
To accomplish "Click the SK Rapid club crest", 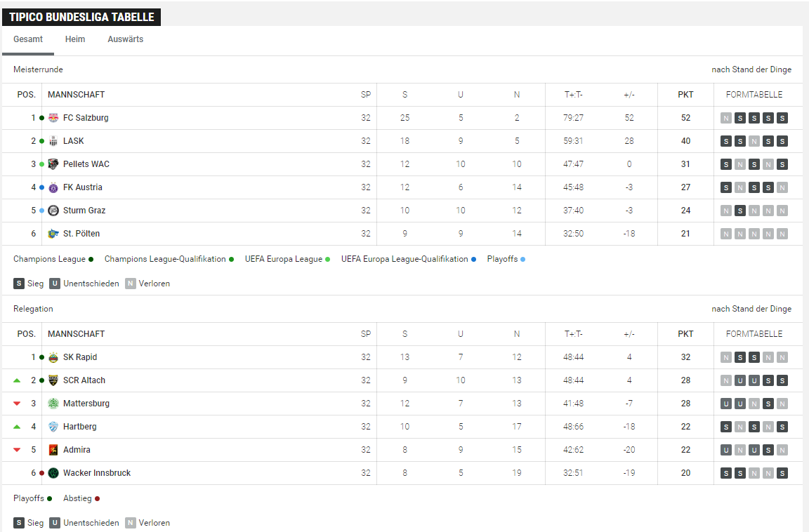I will [x=53, y=357].
